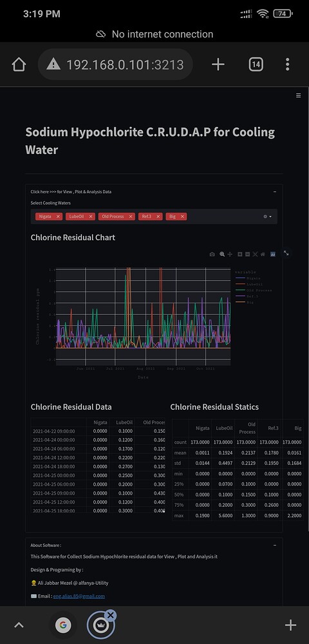View chart in fullscreen mode
The image size is (309, 644).
point(286,253)
